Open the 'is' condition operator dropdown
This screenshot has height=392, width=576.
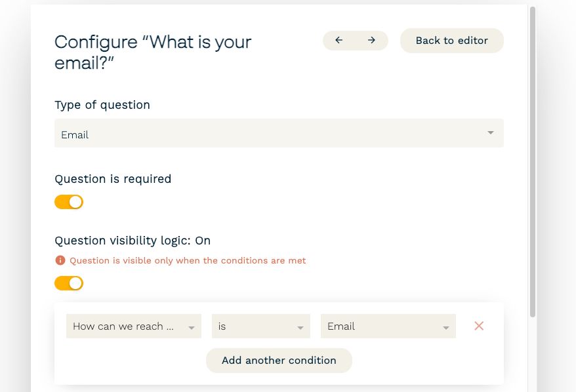[x=261, y=326]
